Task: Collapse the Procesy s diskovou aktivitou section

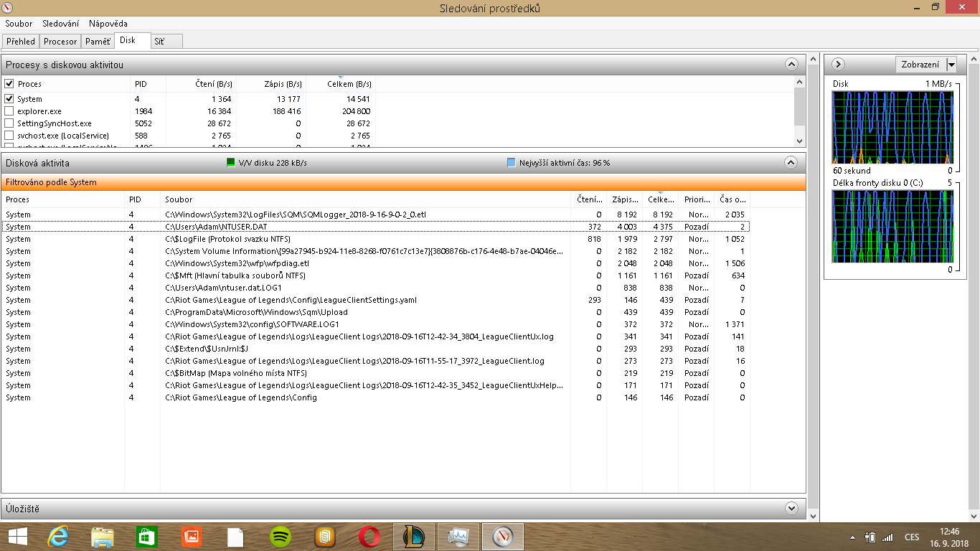Action: coord(791,65)
